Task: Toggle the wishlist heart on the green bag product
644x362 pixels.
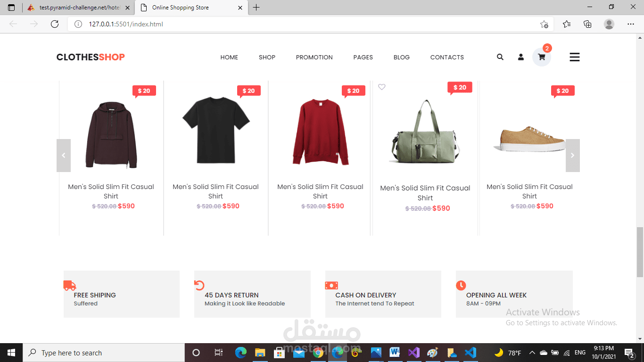Action: [381, 87]
